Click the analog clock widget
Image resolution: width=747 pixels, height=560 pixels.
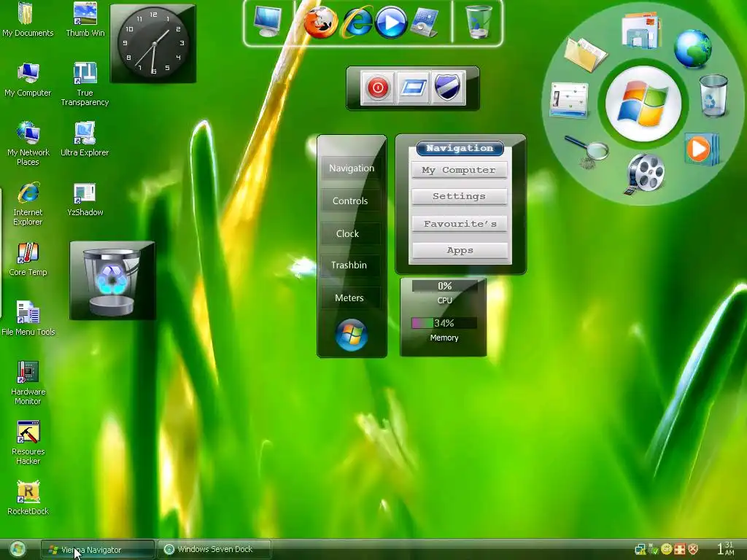(153, 43)
